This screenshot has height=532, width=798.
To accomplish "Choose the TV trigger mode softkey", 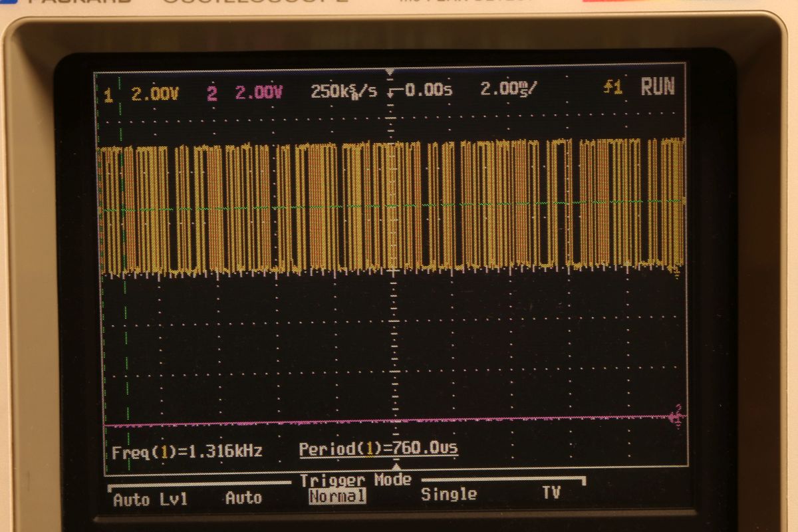I will [x=551, y=493].
